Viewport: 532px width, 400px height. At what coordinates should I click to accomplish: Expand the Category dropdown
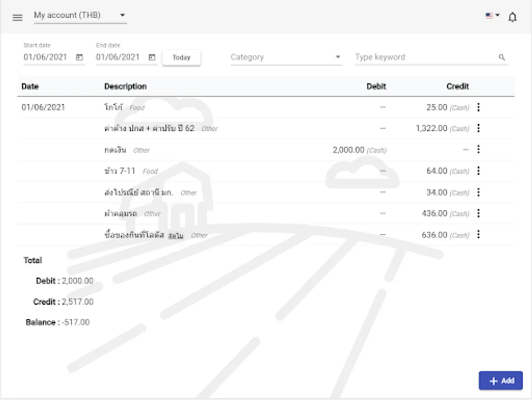point(286,57)
